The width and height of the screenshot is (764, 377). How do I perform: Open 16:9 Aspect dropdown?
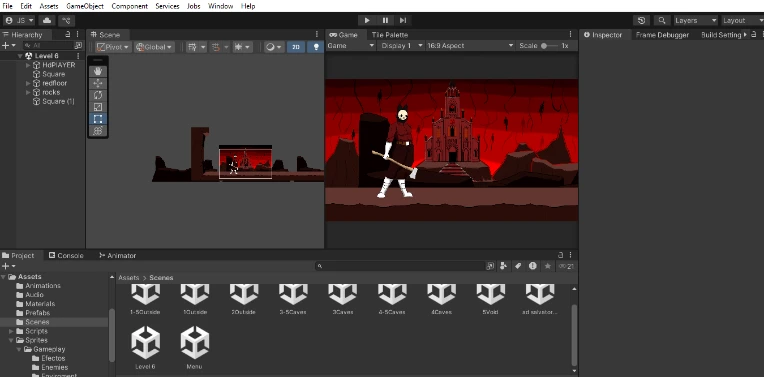pos(470,45)
